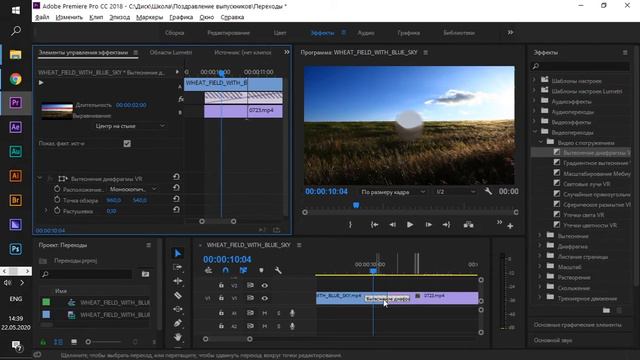
Task: Click the timeline horizontal zoom scrollbar
Action: tap(227, 339)
